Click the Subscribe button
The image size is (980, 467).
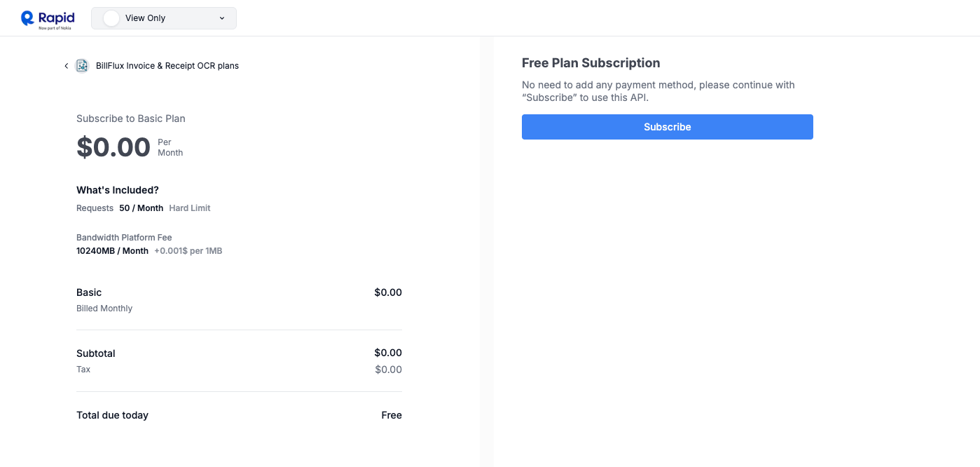pyautogui.click(x=667, y=127)
